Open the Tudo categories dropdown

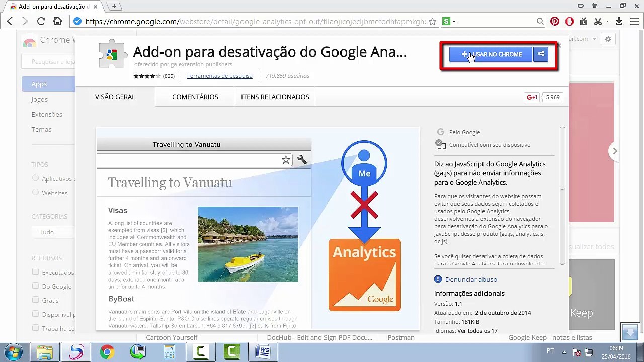click(53, 232)
